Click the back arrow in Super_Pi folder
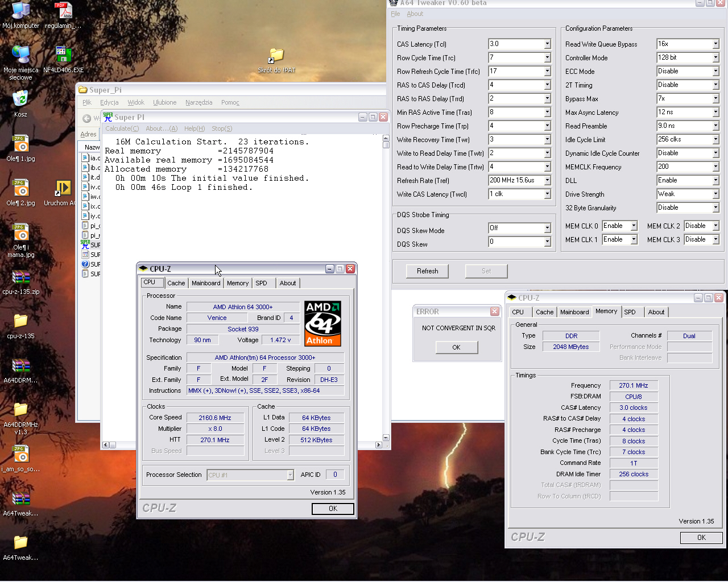728x582 pixels. [x=87, y=118]
